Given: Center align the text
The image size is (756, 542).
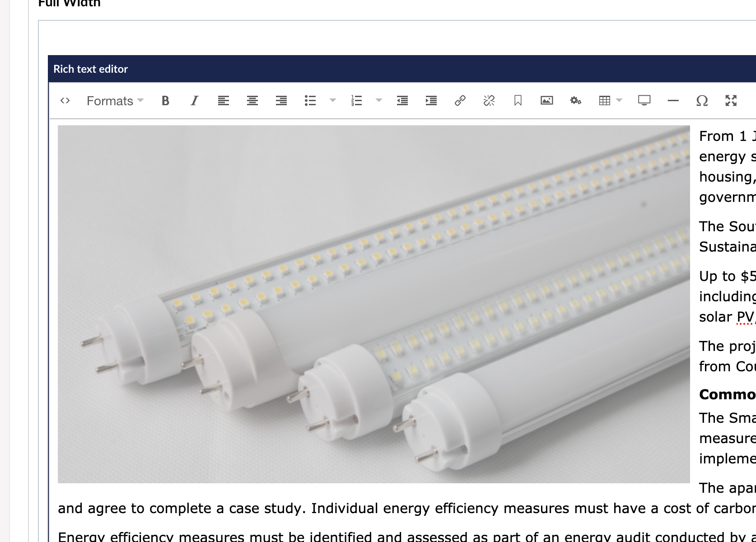Looking at the screenshot, I should point(252,101).
